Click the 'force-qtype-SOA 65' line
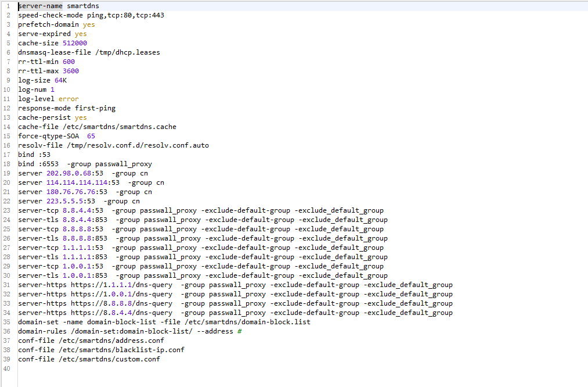The image size is (588, 387). [57, 136]
